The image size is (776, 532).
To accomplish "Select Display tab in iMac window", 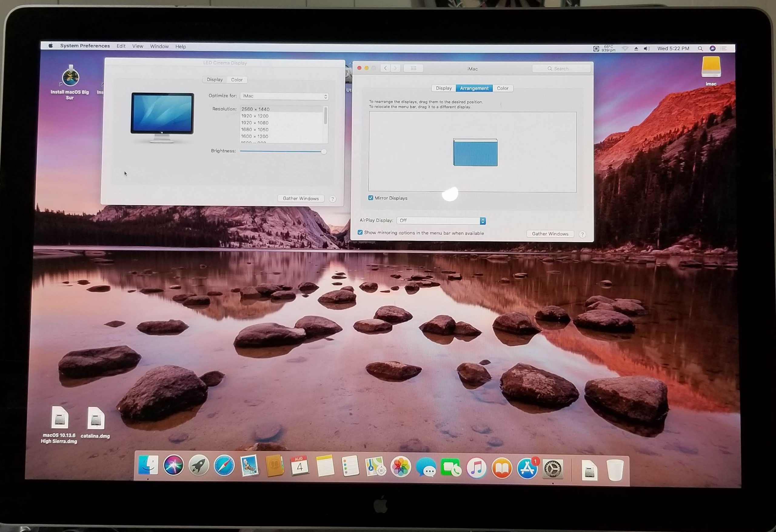I will [x=443, y=88].
